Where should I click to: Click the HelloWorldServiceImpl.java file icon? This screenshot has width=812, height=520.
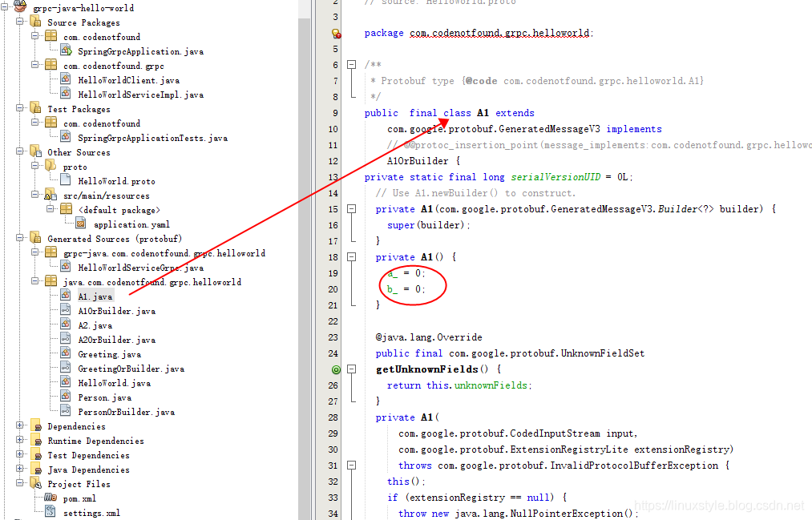pos(66,93)
